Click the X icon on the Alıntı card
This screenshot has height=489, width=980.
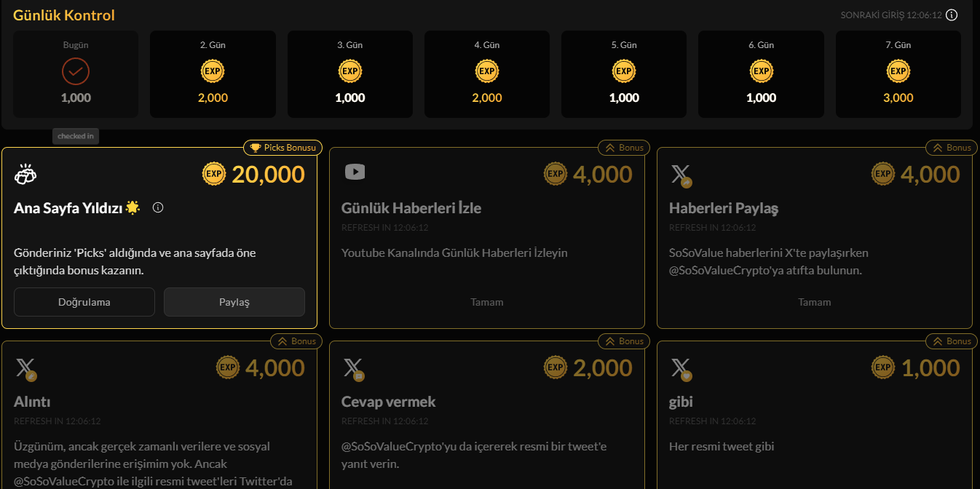[25, 368]
